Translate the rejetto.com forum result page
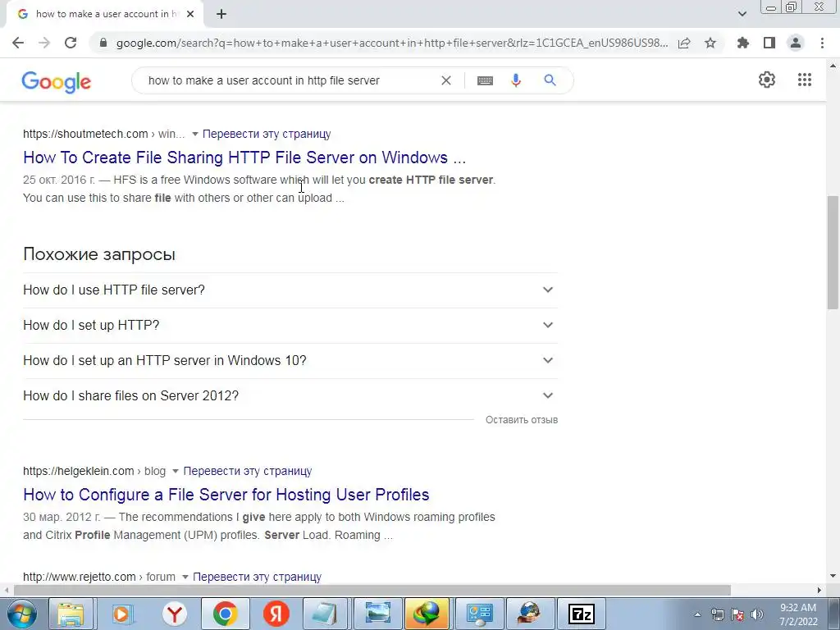 click(x=257, y=577)
